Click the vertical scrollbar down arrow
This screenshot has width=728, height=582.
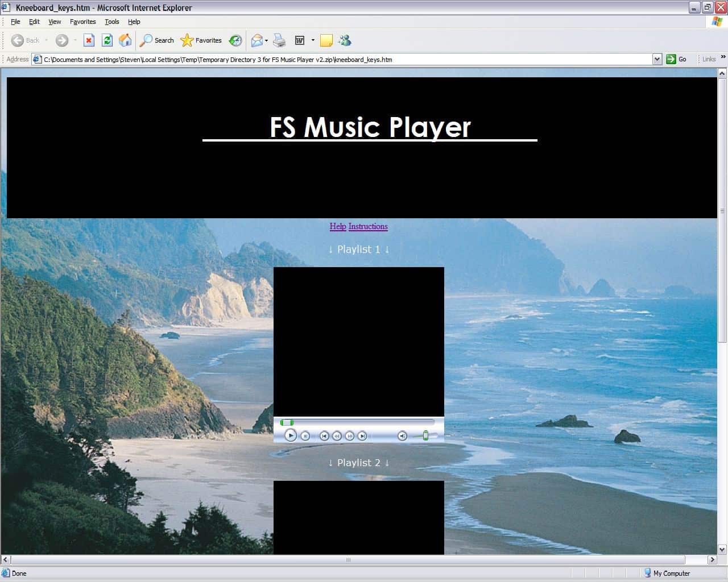pos(723,550)
